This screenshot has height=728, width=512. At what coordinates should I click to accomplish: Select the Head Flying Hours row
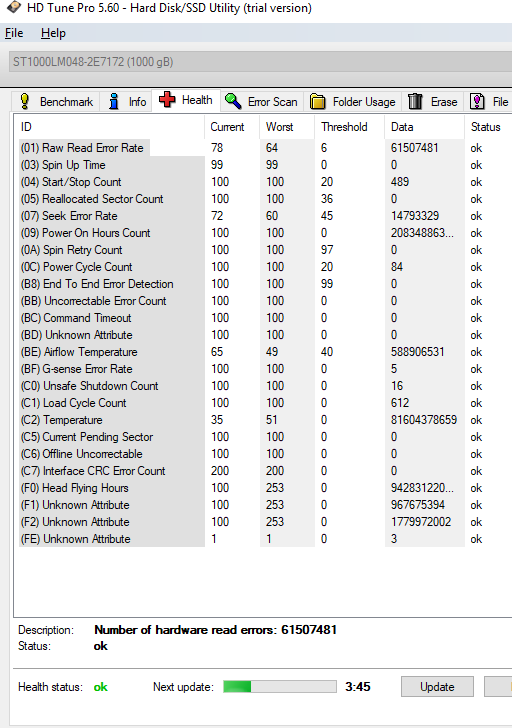(x=262, y=488)
